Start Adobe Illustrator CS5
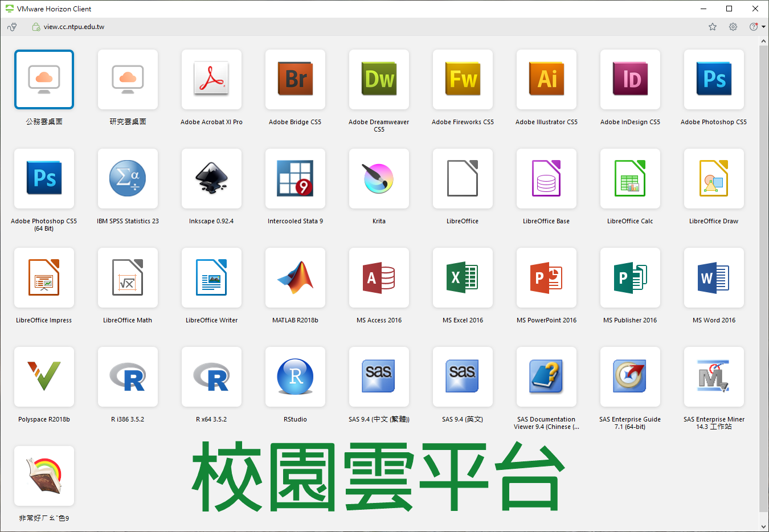 point(546,79)
